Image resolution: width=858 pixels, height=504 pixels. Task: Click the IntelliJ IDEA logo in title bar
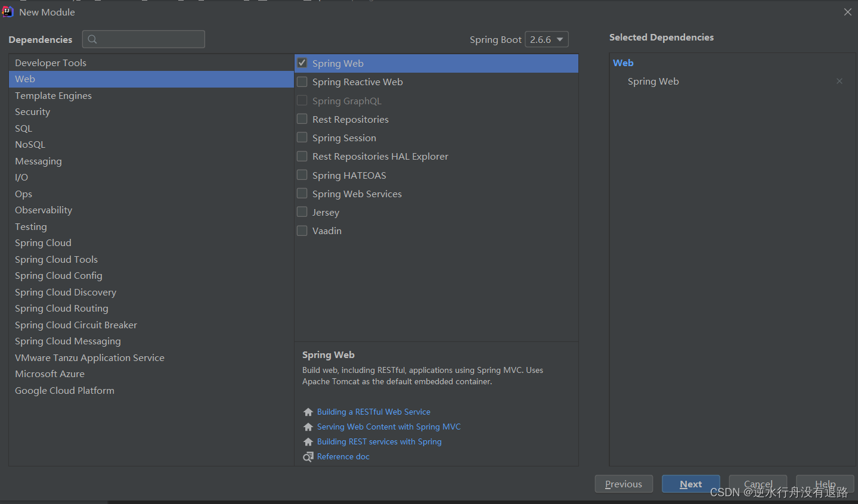click(x=7, y=11)
